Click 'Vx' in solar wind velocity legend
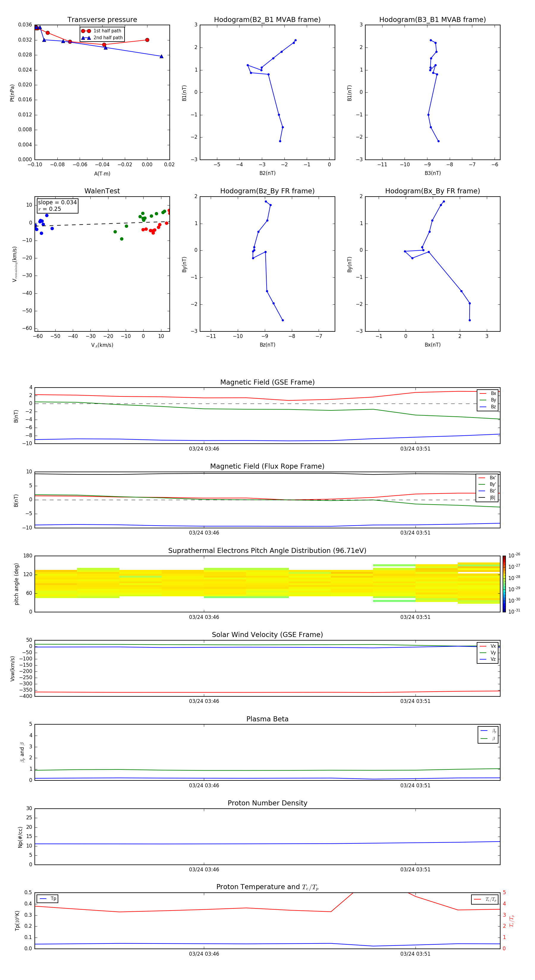 pos(488,646)
